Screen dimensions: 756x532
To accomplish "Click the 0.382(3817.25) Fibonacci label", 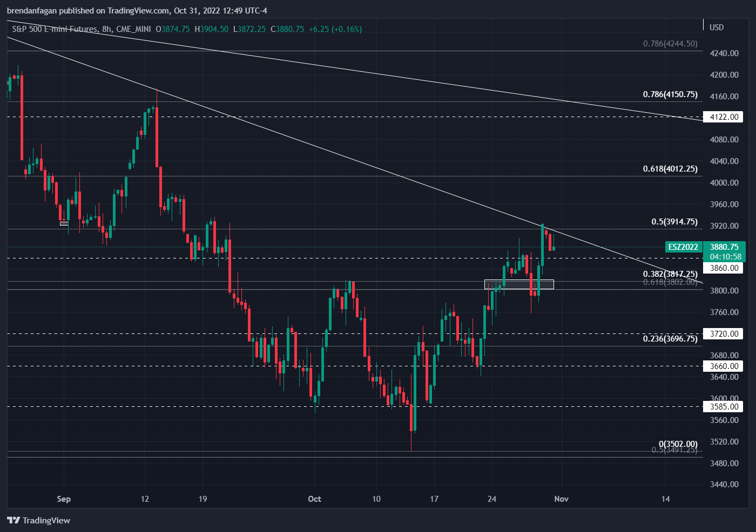I will pyautogui.click(x=670, y=274).
